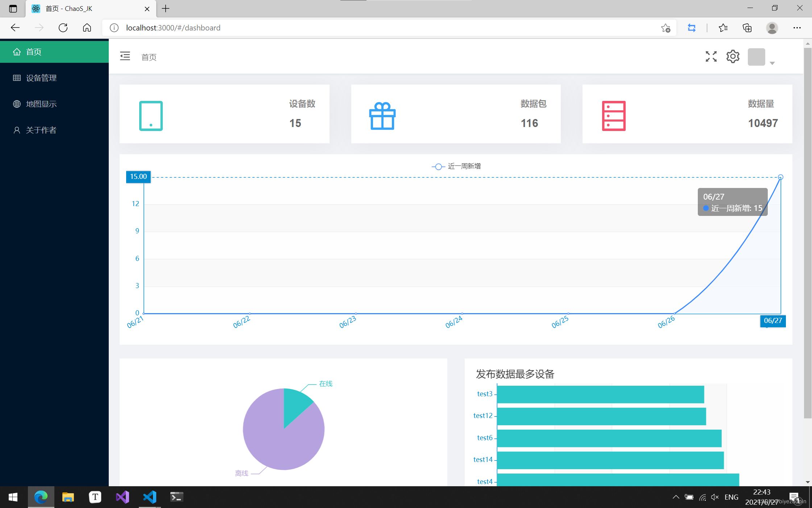
Task: Open browser Collections icon
Action: point(747,28)
